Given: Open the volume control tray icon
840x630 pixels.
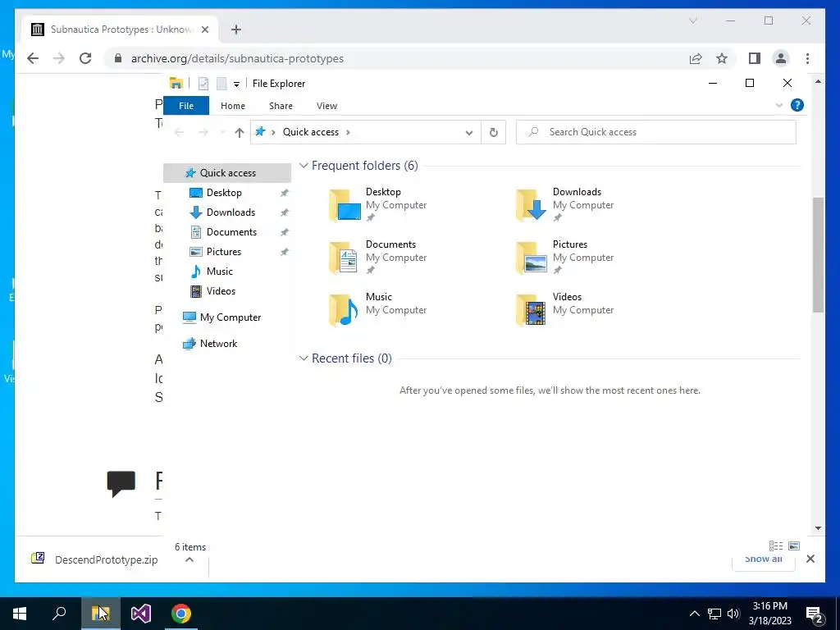Looking at the screenshot, I should point(733,614).
